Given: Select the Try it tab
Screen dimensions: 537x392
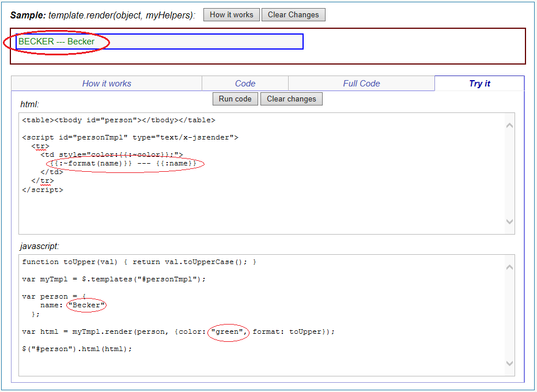Looking at the screenshot, I should point(479,83).
